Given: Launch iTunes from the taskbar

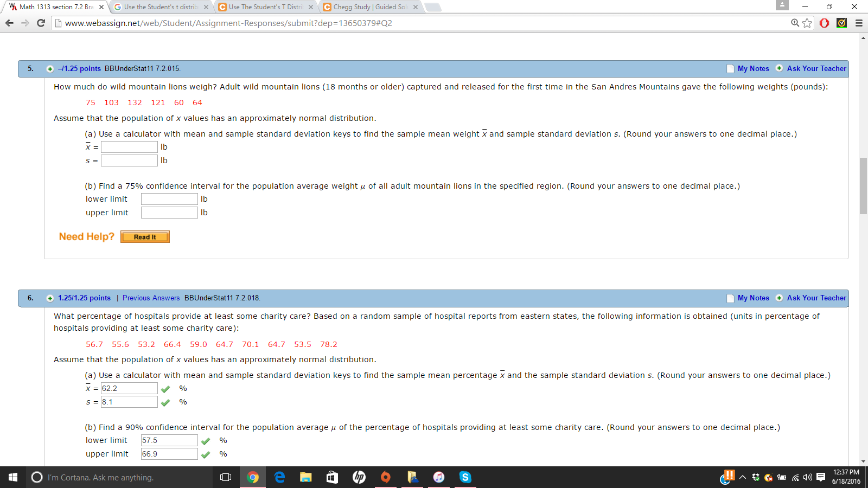Looking at the screenshot, I should 439,478.
